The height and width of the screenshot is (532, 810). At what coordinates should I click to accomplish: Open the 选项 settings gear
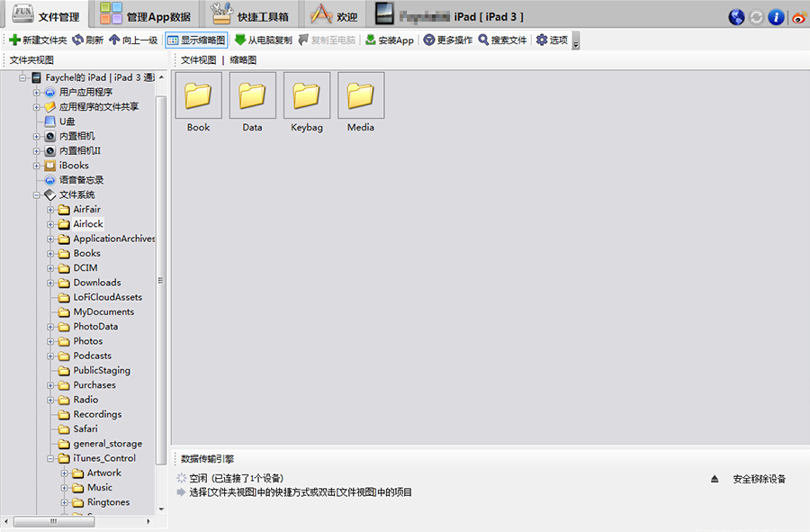click(541, 41)
